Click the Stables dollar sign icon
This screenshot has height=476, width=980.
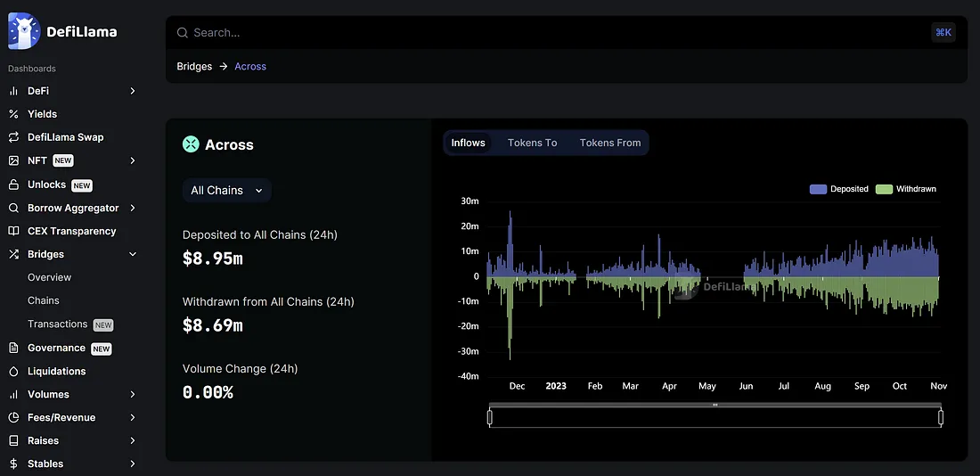[13, 464]
